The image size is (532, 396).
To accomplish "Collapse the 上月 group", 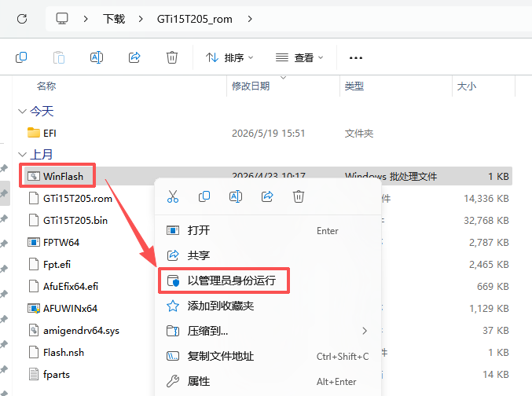I will click(22, 155).
